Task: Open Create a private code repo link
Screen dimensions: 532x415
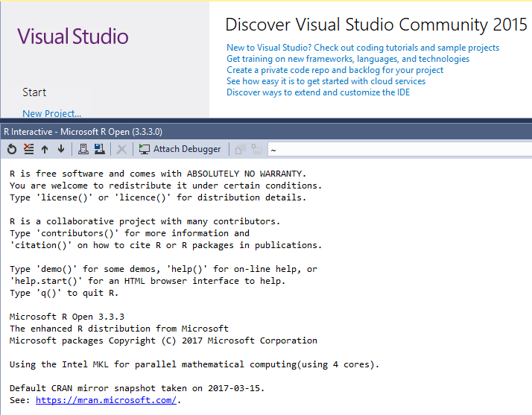Action: [335, 70]
